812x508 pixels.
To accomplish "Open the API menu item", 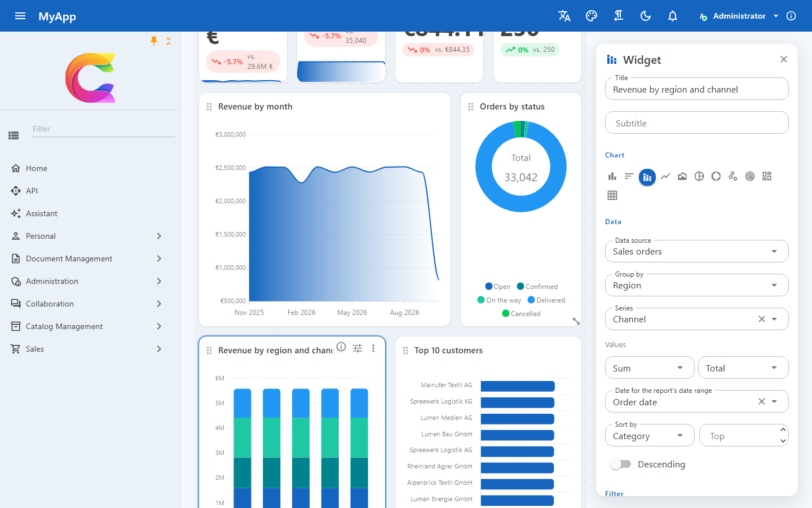I will (90, 191).
